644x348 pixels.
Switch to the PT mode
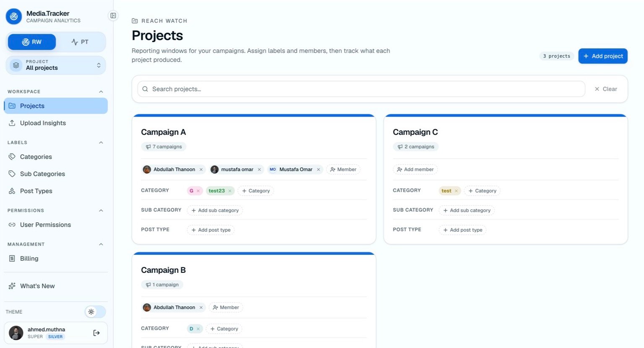[80, 42]
